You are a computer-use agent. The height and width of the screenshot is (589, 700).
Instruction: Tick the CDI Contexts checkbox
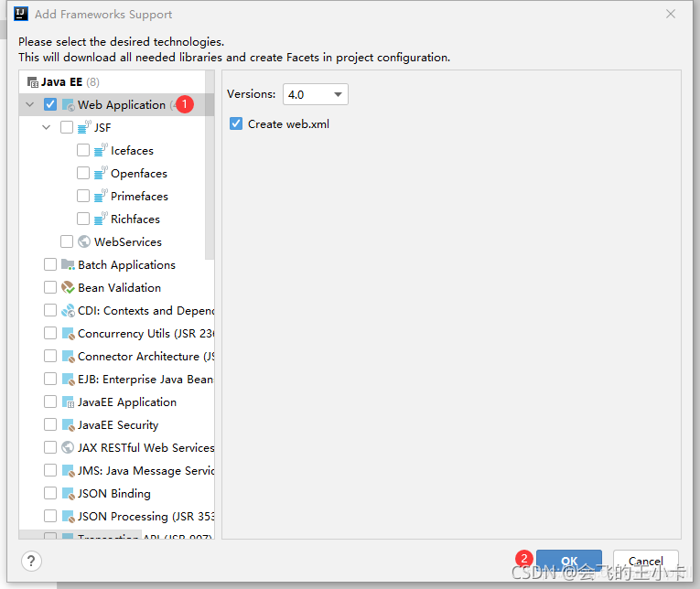[50, 310]
